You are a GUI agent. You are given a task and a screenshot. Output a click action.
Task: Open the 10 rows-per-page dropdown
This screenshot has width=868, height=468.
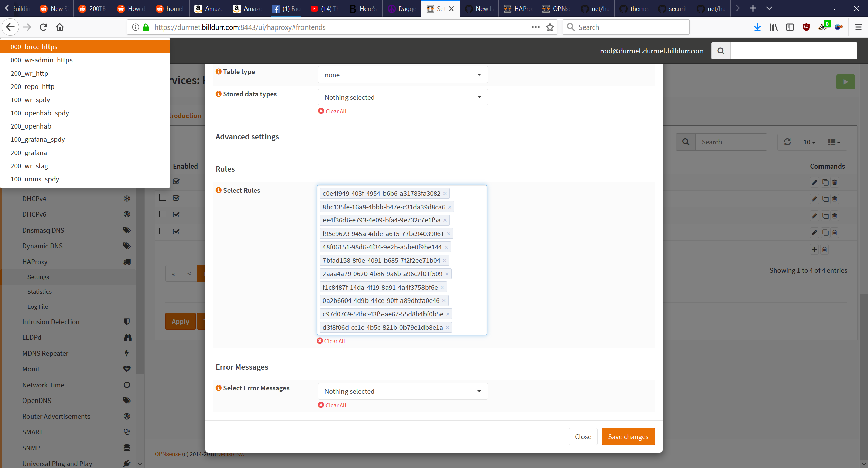pyautogui.click(x=809, y=142)
